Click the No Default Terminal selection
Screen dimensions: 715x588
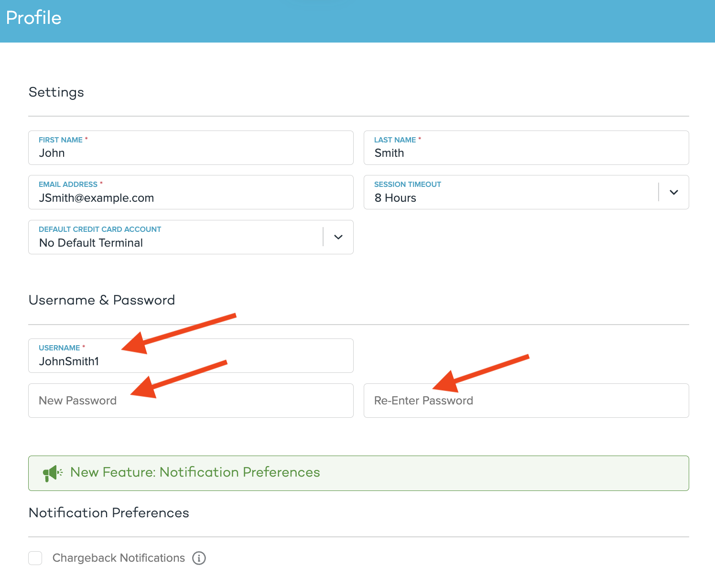(91, 243)
